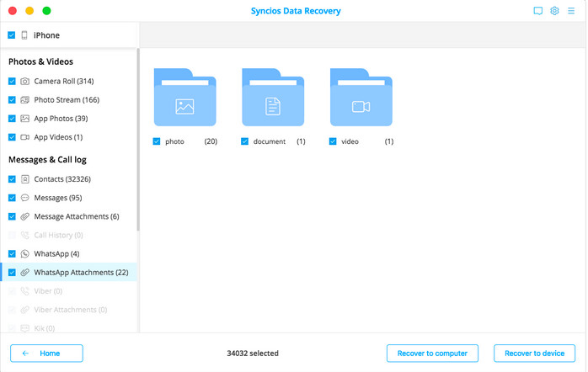Open the feedback chat icon in title bar
Image resolution: width=588 pixels, height=372 pixels.
coord(537,11)
